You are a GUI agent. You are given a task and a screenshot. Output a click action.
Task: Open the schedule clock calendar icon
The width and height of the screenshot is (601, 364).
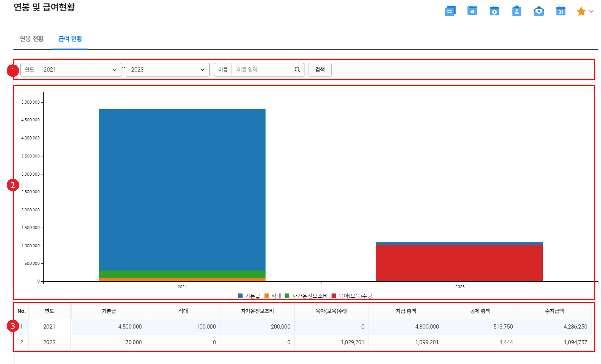494,11
